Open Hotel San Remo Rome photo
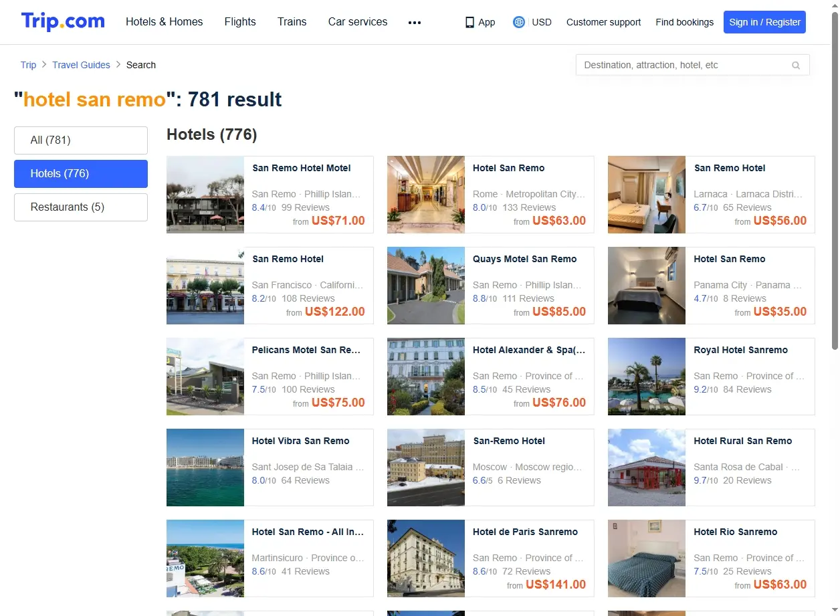Screen dimensions: 840x616 426,195
